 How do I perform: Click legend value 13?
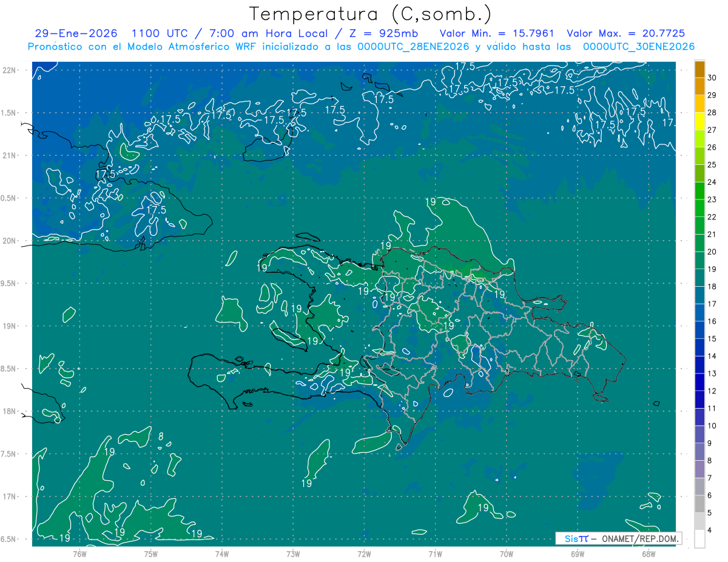point(712,373)
